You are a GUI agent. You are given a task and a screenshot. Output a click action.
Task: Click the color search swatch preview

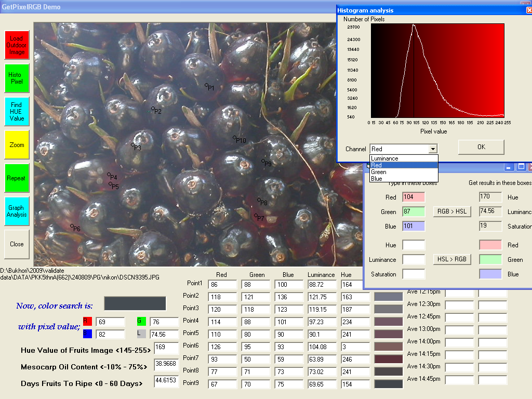pos(135,304)
